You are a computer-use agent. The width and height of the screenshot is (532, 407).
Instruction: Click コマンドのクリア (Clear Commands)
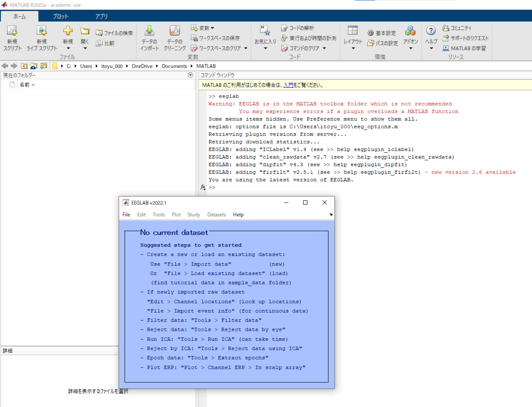(x=301, y=48)
